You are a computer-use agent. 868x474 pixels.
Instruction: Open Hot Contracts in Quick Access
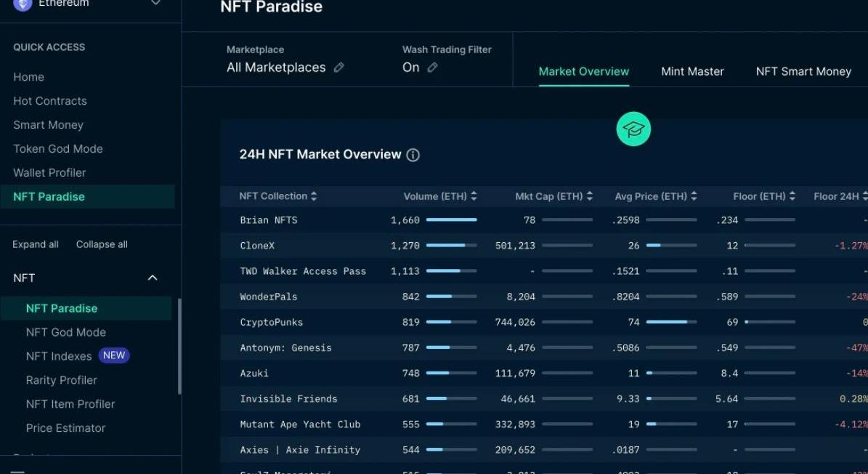50,101
